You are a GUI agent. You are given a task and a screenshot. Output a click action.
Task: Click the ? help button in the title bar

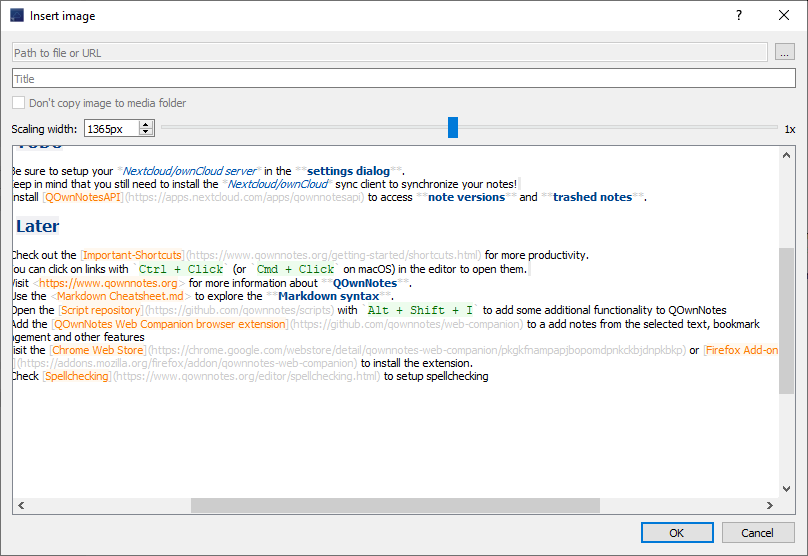point(739,15)
